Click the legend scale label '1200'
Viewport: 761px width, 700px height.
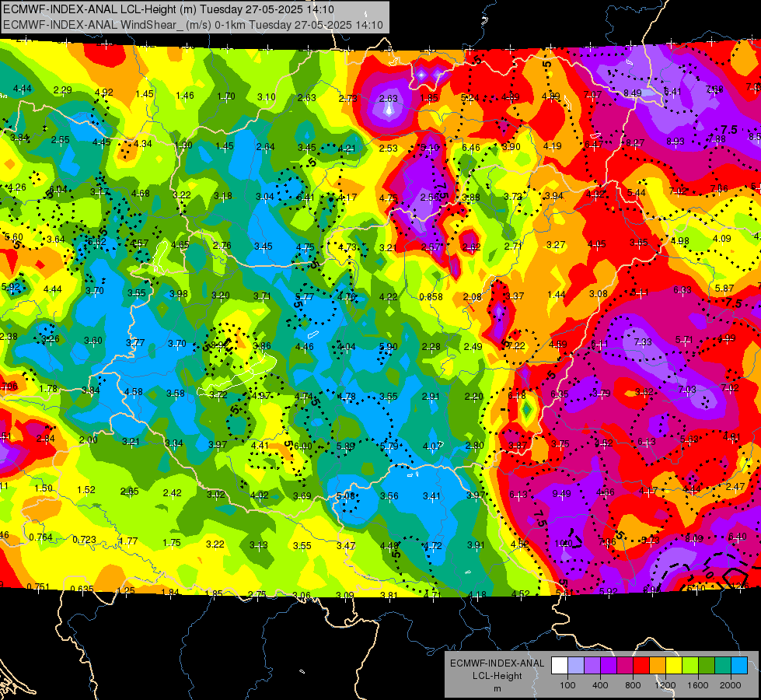pos(665,685)
